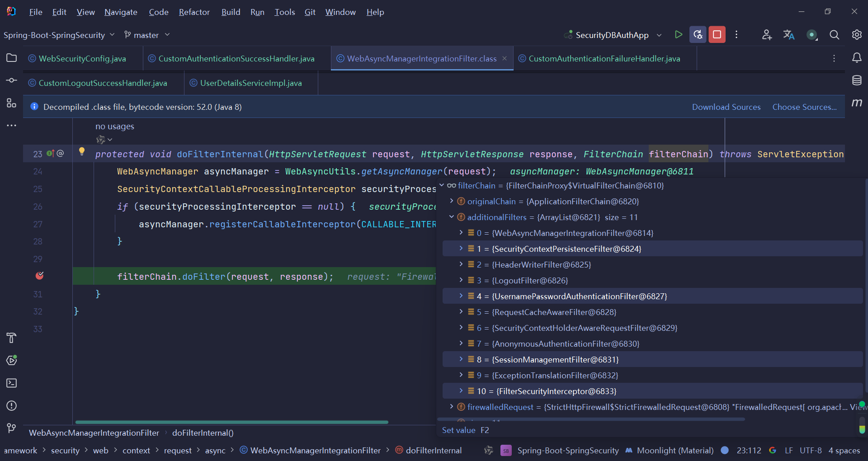
Task: Click the Google icon in status bar
Action: [x=773, y=450]
